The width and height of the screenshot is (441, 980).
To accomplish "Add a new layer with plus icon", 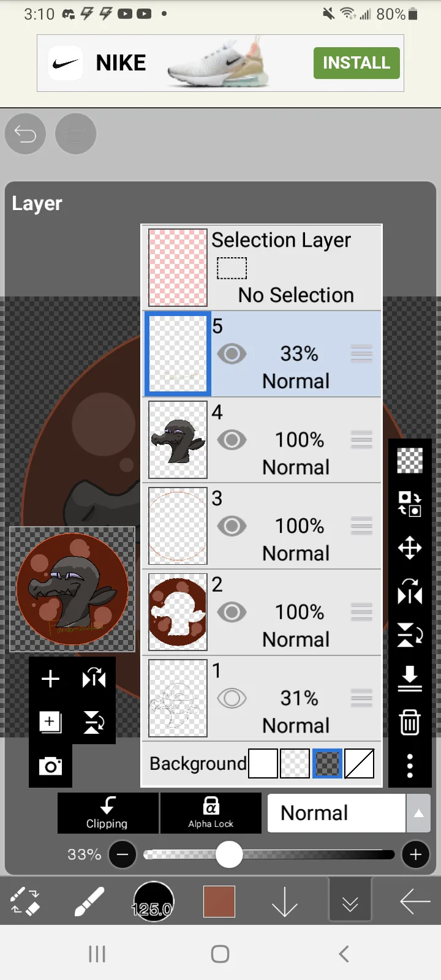I will click(x=50, y=679).
